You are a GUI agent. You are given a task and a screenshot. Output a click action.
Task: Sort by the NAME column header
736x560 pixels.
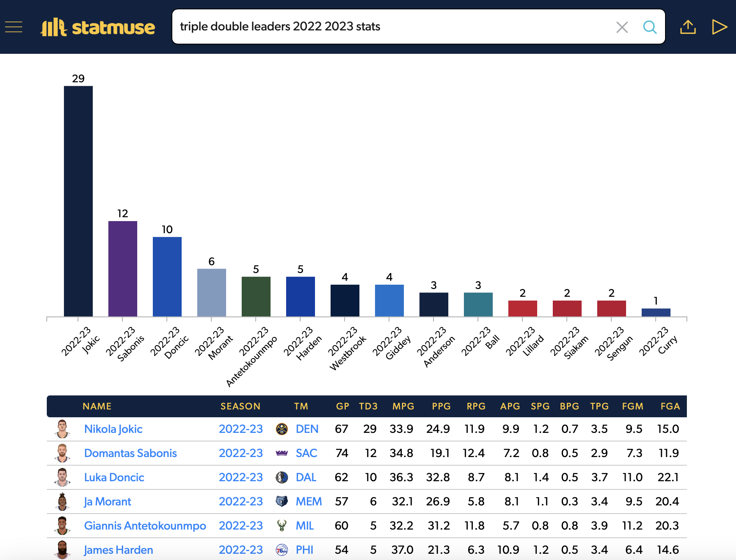(97, 406)
